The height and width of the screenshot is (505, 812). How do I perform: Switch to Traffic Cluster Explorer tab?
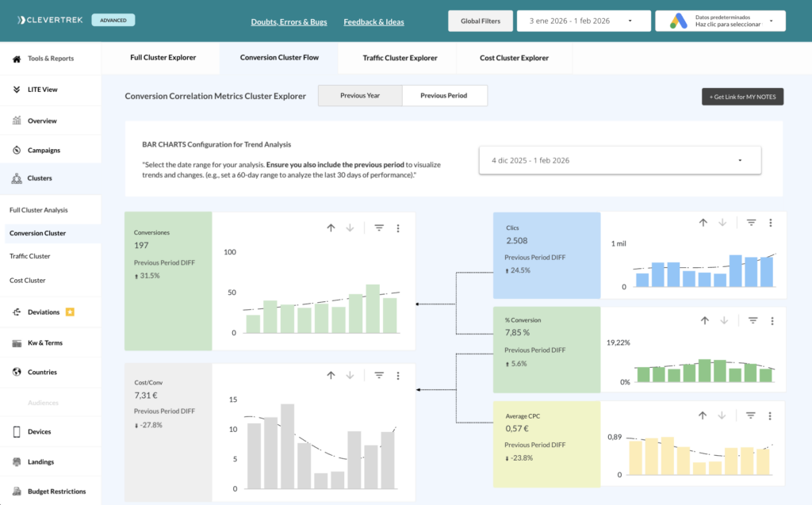400,58
